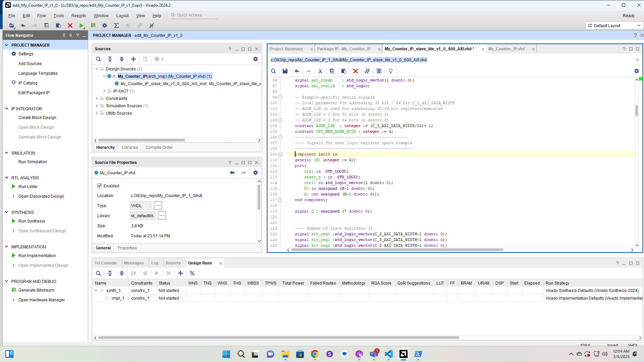Click the Generate Bitstream icon

point(14,290)
